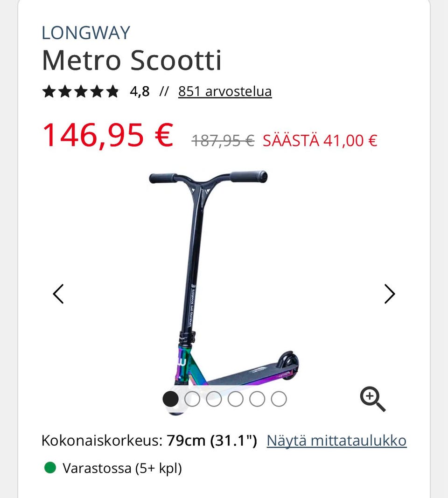Click the five-star rating icons

80,91
